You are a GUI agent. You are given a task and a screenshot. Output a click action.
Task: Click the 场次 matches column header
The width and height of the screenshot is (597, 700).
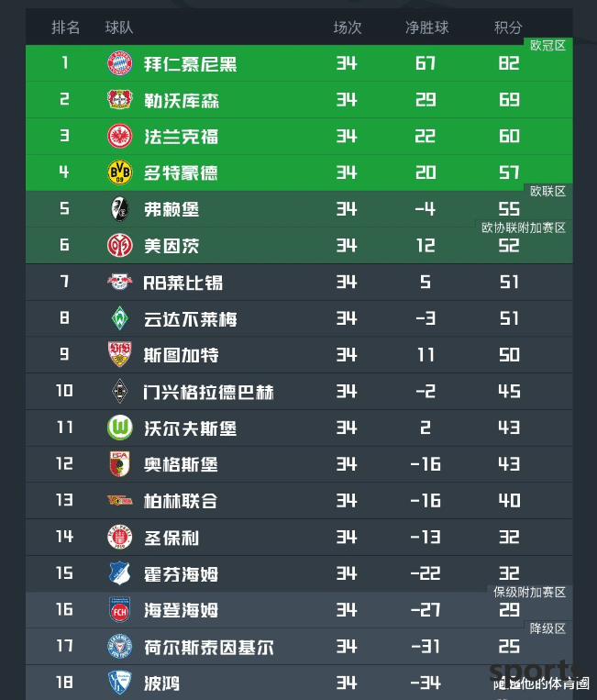(348, 28)
